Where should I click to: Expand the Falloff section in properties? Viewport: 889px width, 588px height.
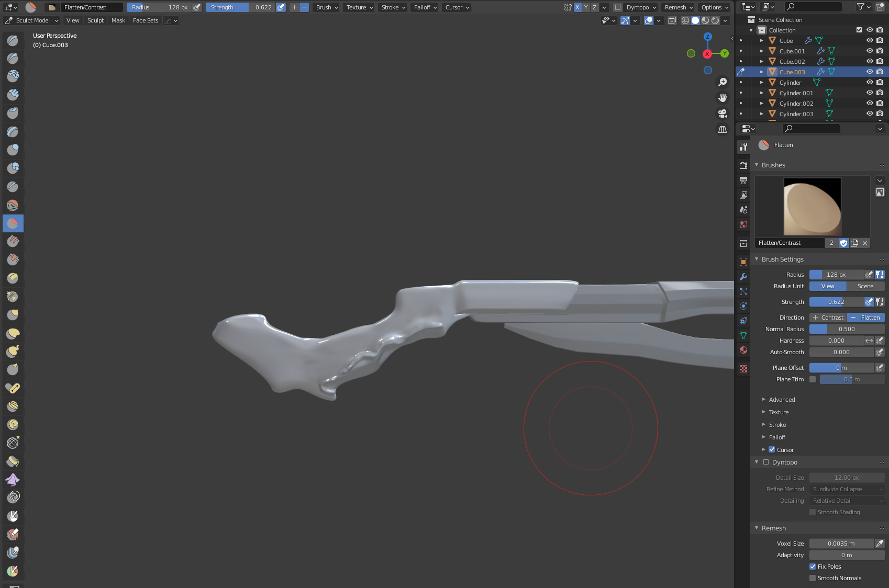click(777, 437)
